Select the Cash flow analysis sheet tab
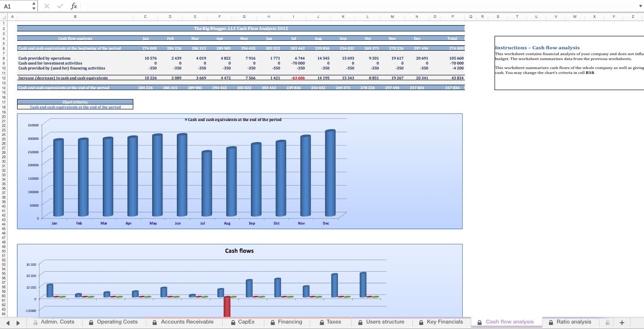 pyautogui.click(x=506, y=322)
